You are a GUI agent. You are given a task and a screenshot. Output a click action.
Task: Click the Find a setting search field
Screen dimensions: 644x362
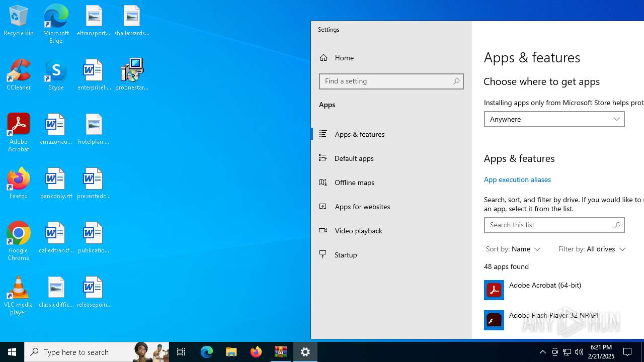(391, 81)
